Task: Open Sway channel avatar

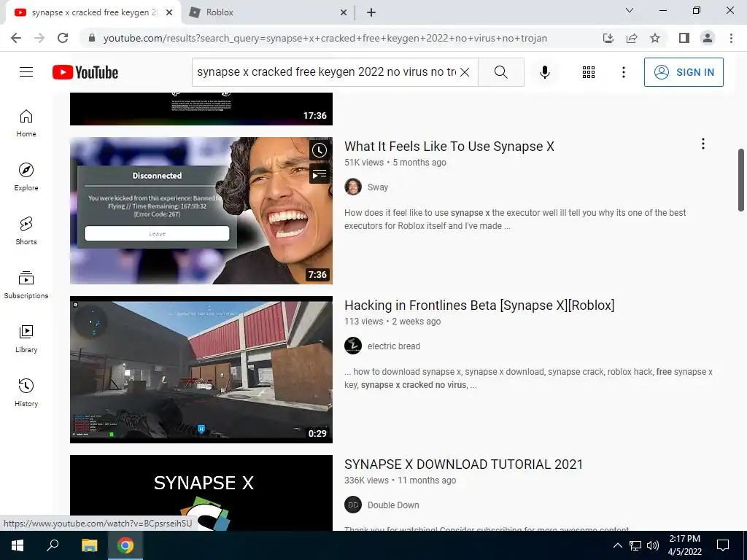Action: point(353,187)
